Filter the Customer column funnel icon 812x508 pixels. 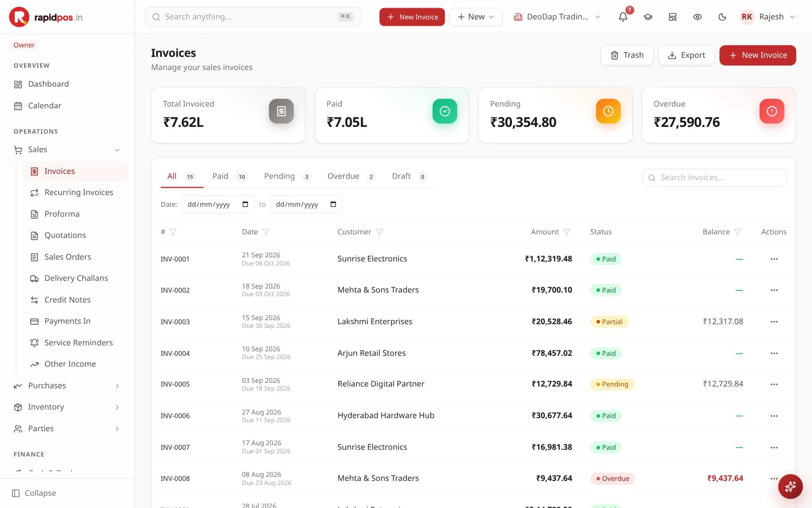point(379,232)
